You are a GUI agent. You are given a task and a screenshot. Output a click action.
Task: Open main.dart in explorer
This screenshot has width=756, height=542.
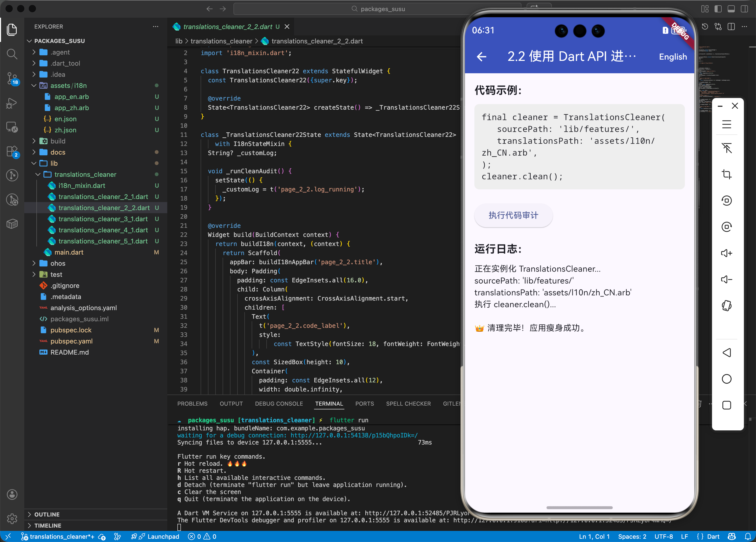tap(69, 252)
